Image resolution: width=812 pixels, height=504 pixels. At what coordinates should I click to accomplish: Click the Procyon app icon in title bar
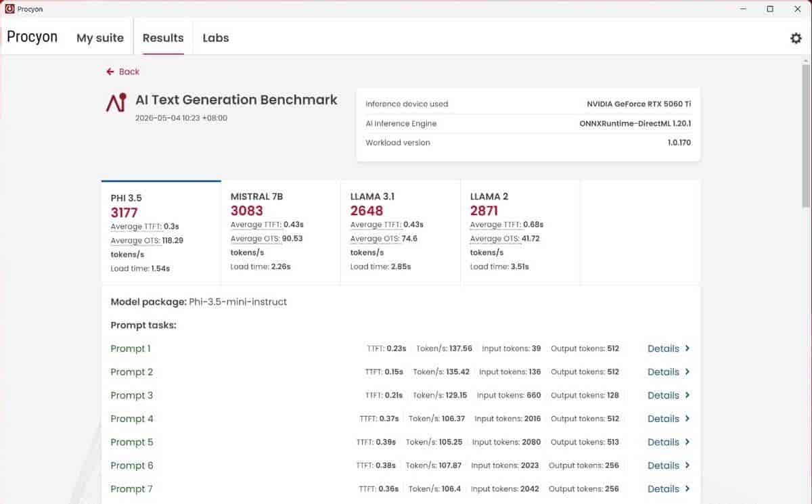(9, 9)
